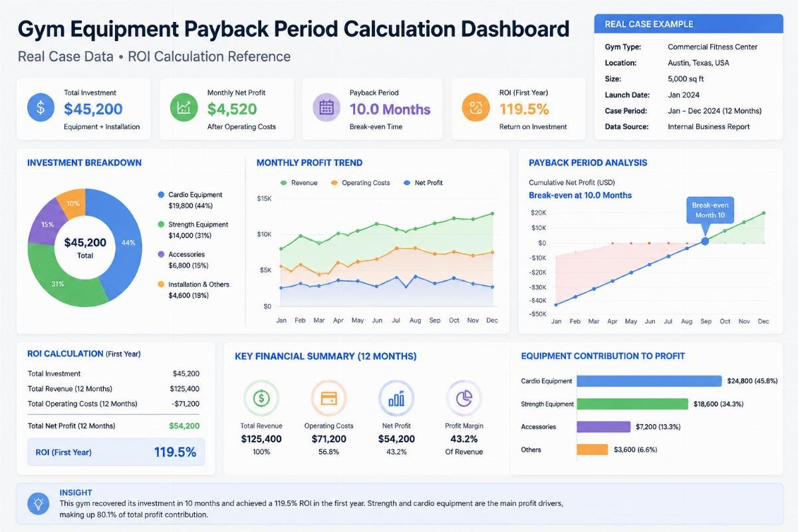The image size is (798, 532).
Task: Toggle the Net Profit legend entry
Action: coord(423,183)
